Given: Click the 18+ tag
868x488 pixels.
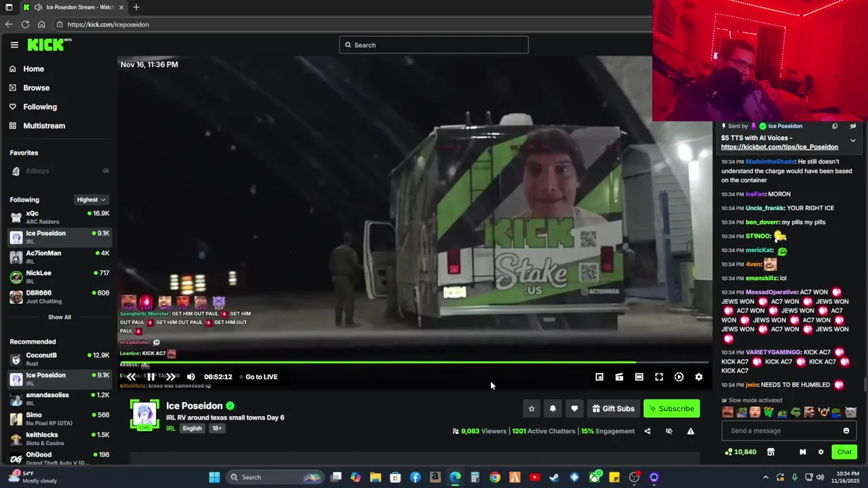Looking at the screenshot, I should click(x=216, y=428).
